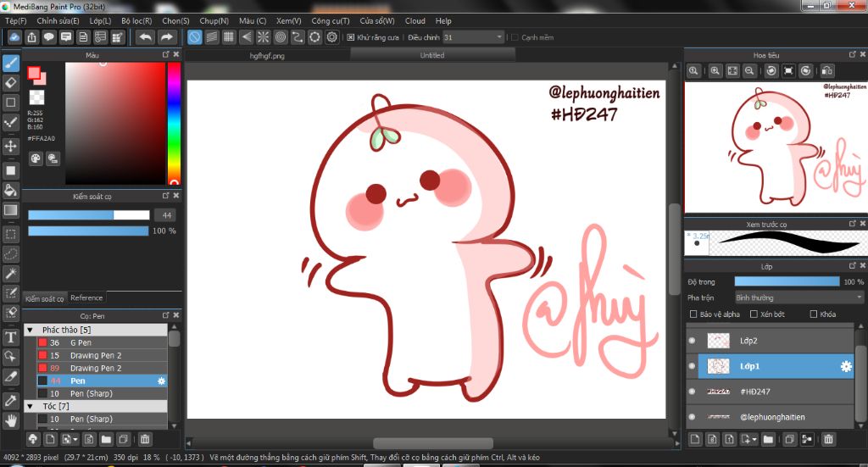Hide the Lớp2 layer
Screen dimensions: 868x467
[692, 341]
